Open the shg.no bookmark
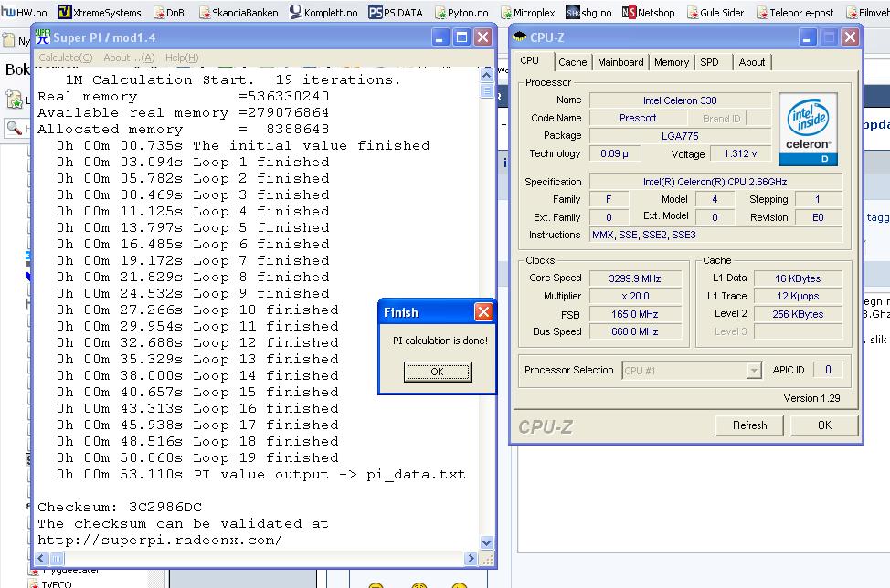Image resolution: width=890 pixels, height=588 pixels. coord(589,12)
